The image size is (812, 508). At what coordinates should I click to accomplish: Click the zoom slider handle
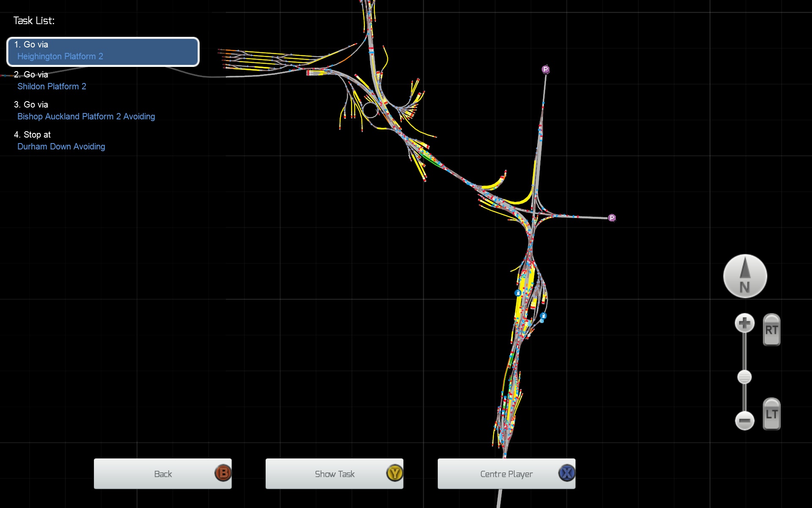tap(744, 377)
